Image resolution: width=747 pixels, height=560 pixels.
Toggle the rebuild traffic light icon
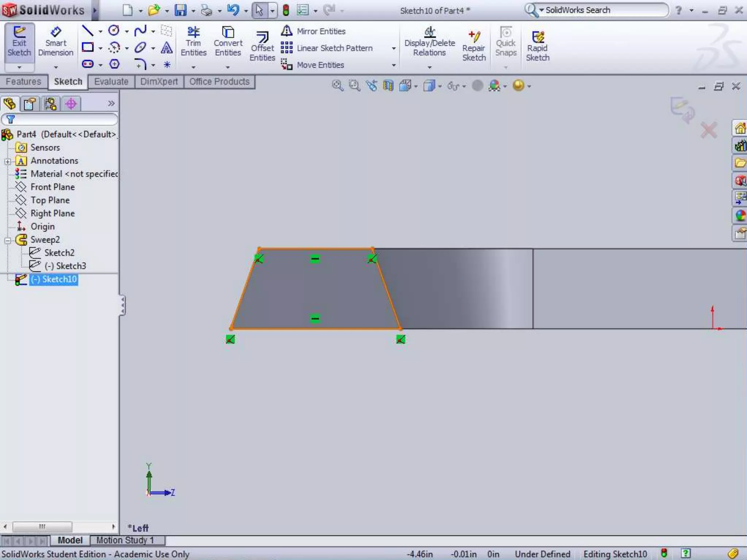tap(286, 10)
